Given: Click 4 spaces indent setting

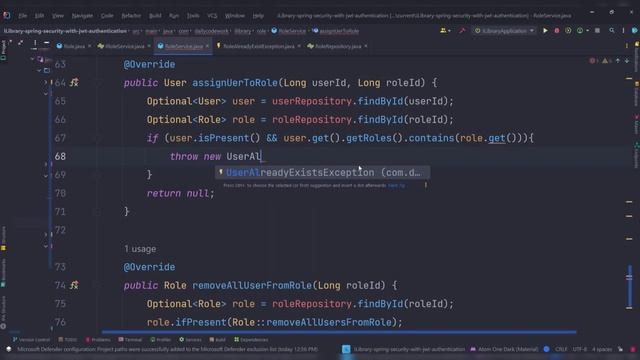Looking at the screenshot, I should click(602, 349).
